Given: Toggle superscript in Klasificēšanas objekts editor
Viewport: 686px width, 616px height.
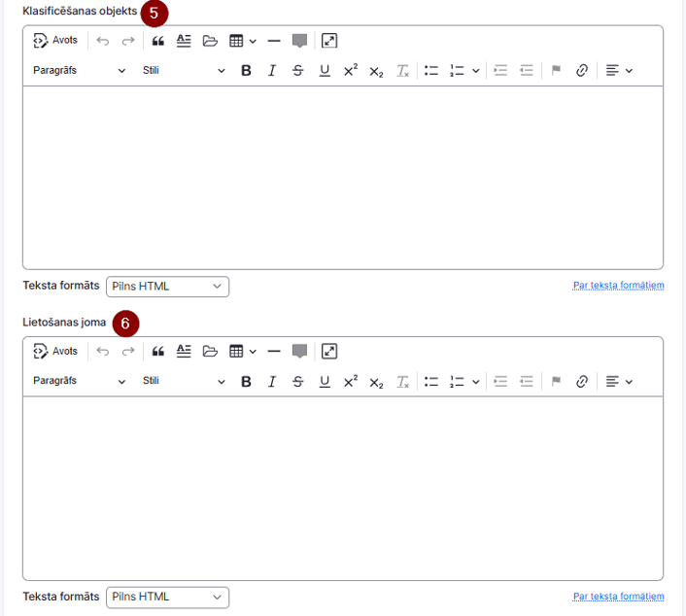Looking at the screenshot, I should pos(351,70).
